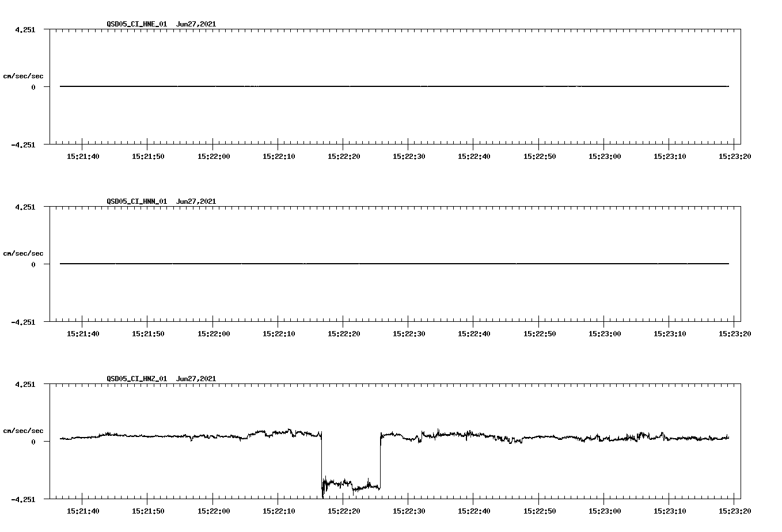Select the HNZ plot's upper 4.251 axis label
Viewport: 782px width, 532px height.
(25, 384)
